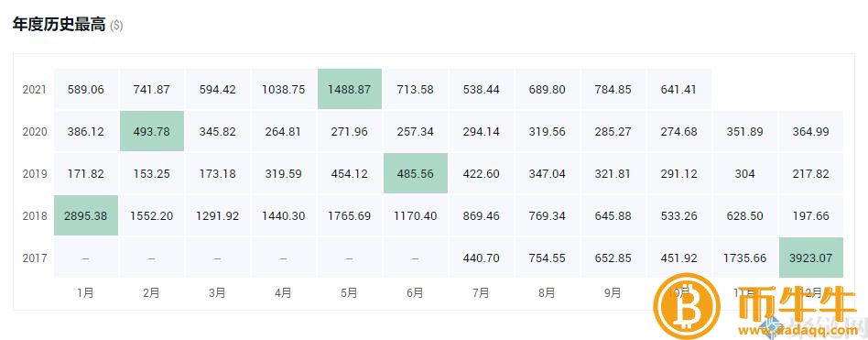Click the 1月 column label
Image resolution: width=868 pixels, height=340 pixels.
click(86, 293)
